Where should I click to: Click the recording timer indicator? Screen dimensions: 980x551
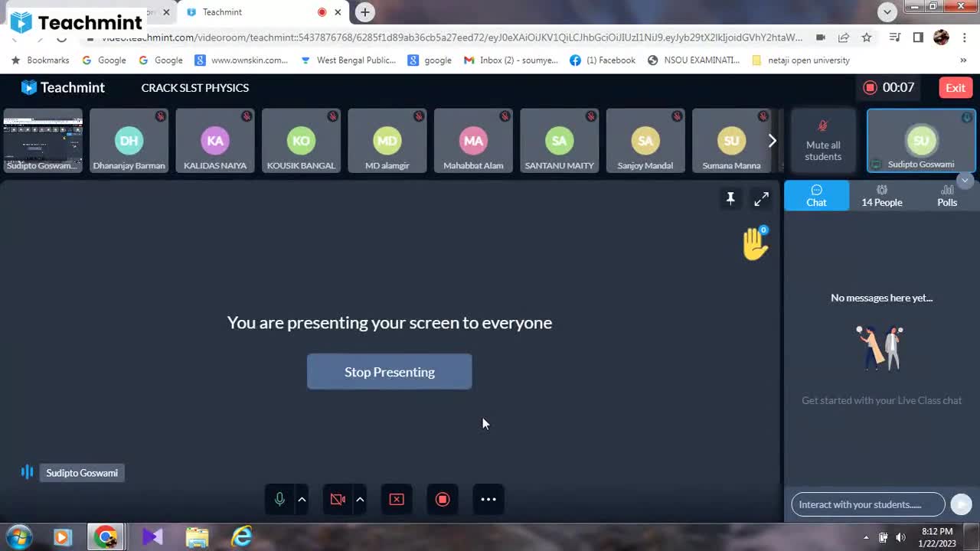click(x=889, y=87)
